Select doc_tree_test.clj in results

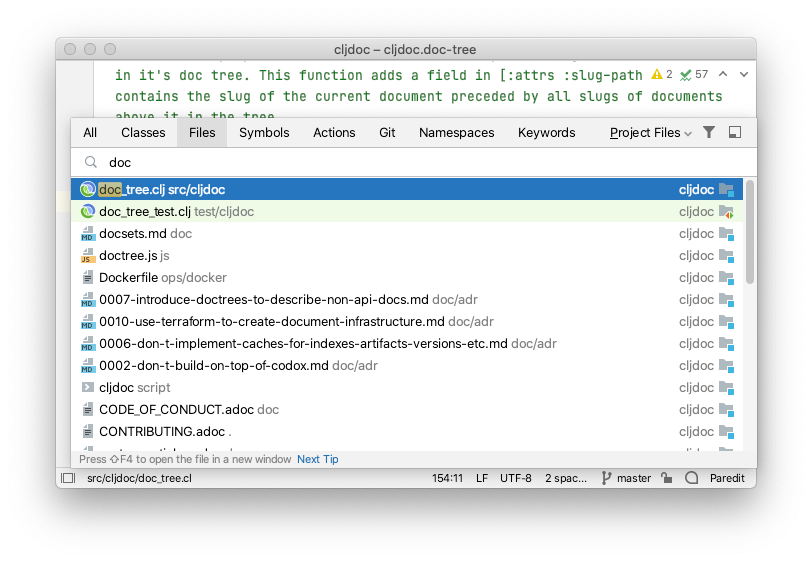click(407, 211)
